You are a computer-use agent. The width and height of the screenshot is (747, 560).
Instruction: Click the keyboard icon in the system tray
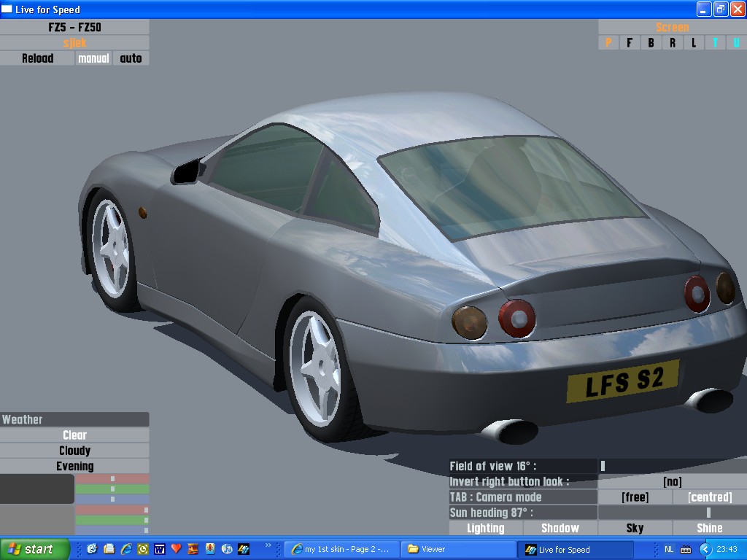click(686, 550)
